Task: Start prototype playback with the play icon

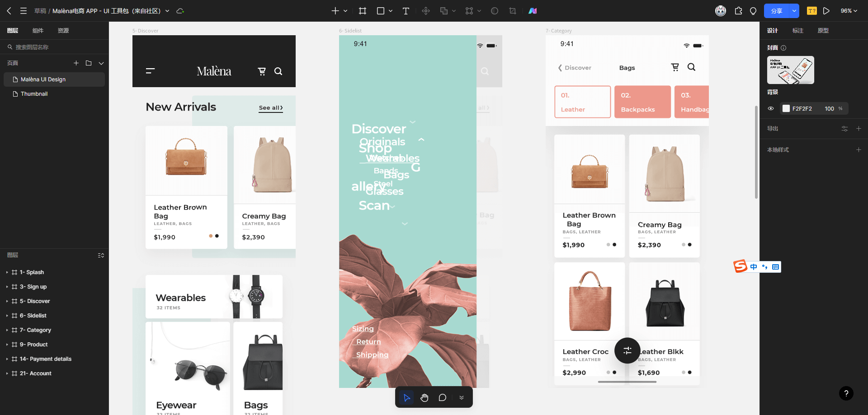Action: pos(826,11)
